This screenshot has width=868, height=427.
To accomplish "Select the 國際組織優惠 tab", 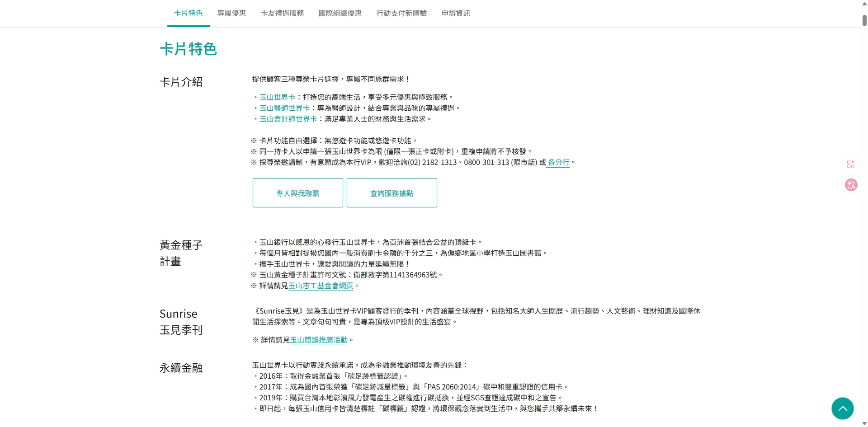I will point(340,14).
